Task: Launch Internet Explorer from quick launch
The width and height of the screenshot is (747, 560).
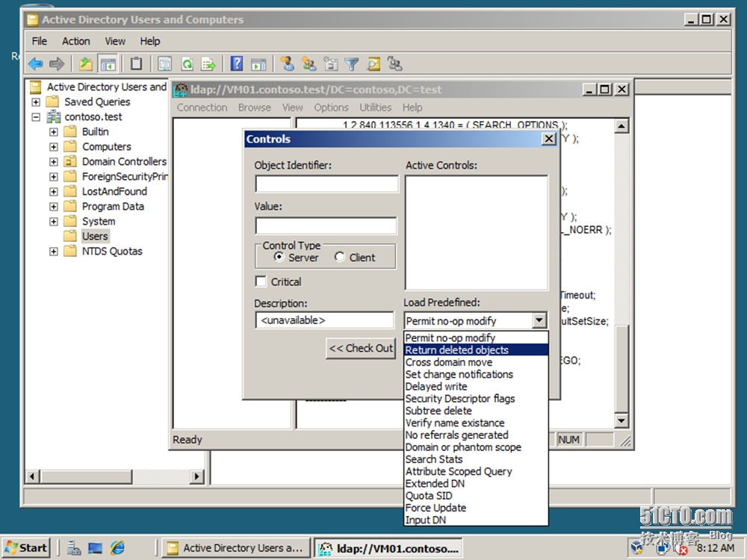Action: point(117,548)
